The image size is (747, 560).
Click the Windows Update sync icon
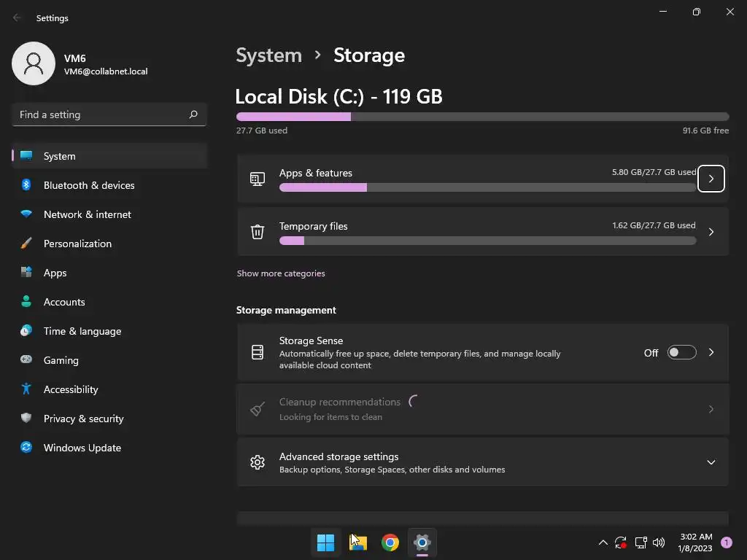[x=26, y=448]
